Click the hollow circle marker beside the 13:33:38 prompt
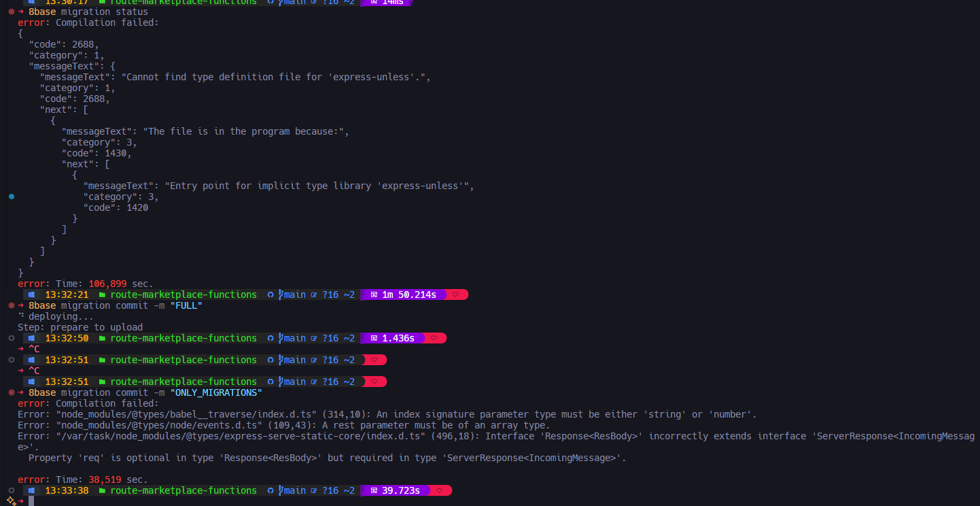The width and height of the screenshot is (980, 506). (x=11, y=490)
